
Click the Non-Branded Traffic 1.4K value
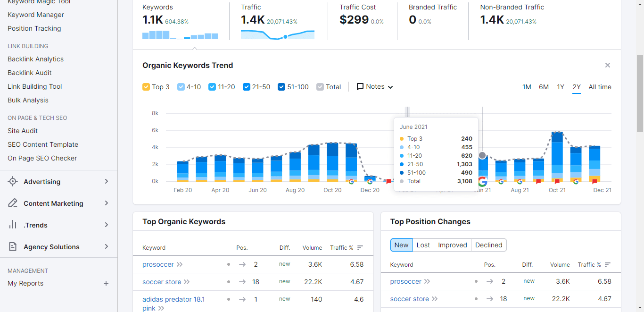492,20
